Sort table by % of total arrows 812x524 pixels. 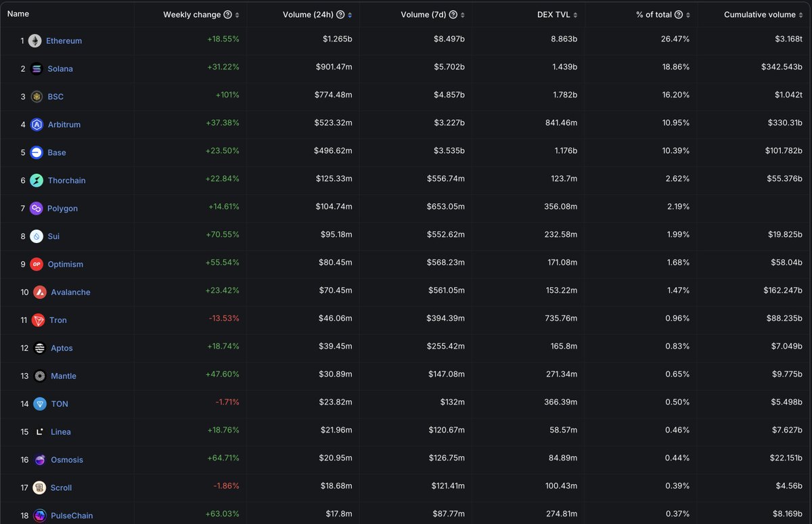click(687, 15)
